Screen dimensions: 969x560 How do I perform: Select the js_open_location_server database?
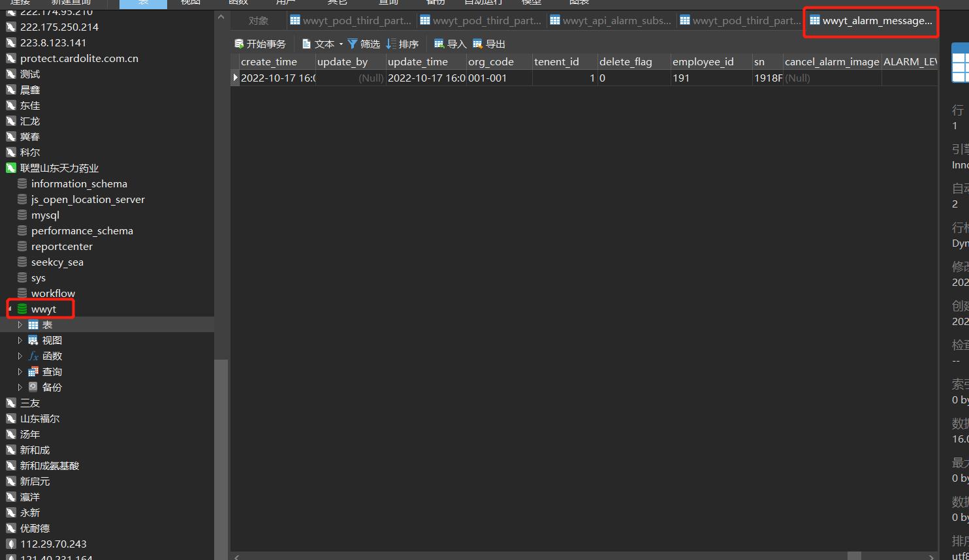pos(87,199)
